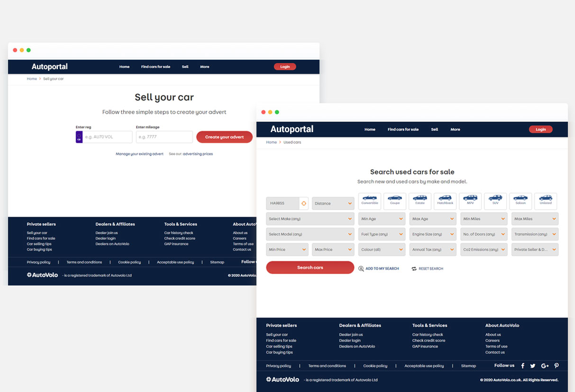Select the Estate body type icon
This screenshot has width=575, height=392.
[420, 201]
